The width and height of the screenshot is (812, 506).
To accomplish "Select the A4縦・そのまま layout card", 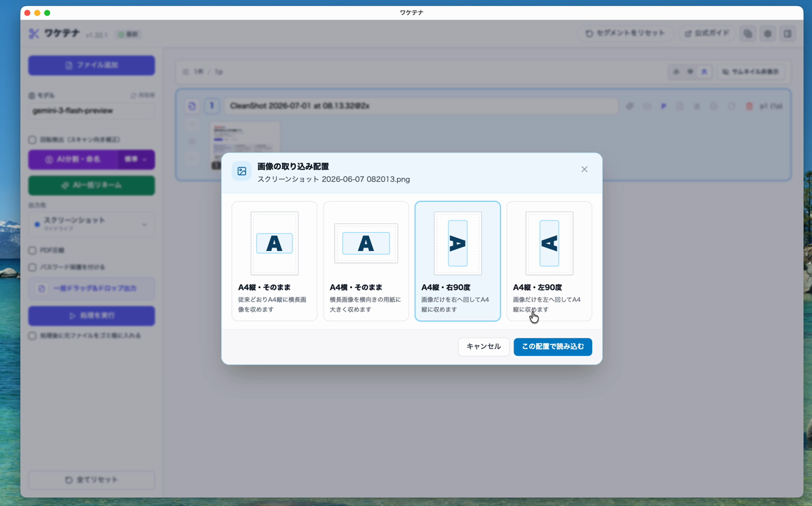I will click(x=274, y=261).
